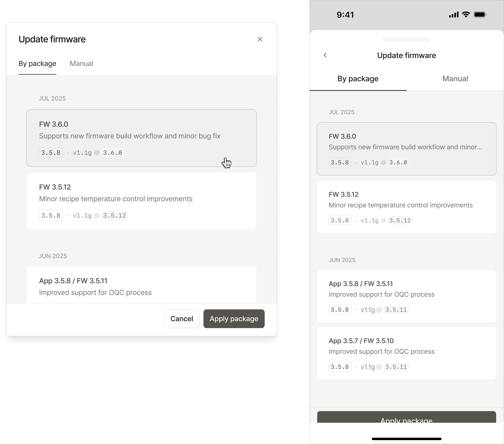This screenshot has height=444, width=504.
Task: Switch to Manual tab in desktop dialog
Action: [x=81, y=64]
